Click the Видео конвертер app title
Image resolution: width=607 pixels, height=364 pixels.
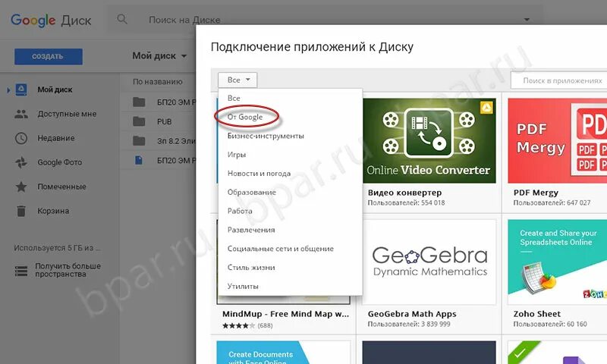pyautogui.click(x=404, y=193)
